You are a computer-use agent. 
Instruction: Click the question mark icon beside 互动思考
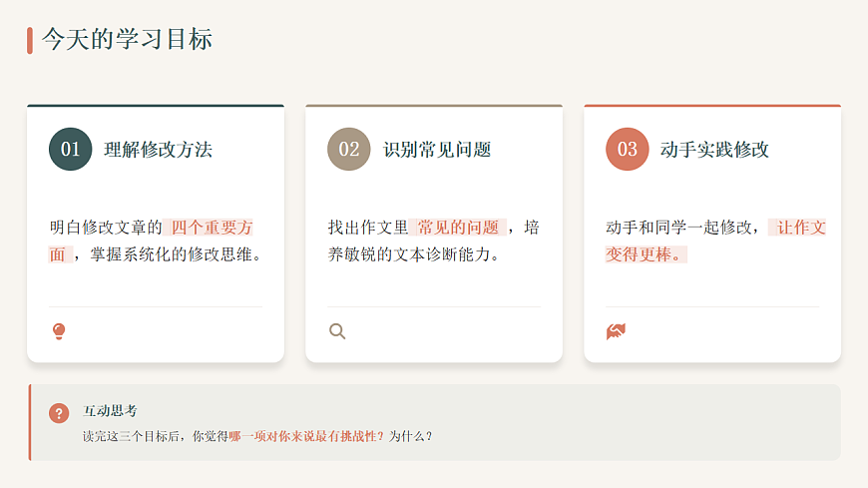pyautogui.click(x=59, y=413)
